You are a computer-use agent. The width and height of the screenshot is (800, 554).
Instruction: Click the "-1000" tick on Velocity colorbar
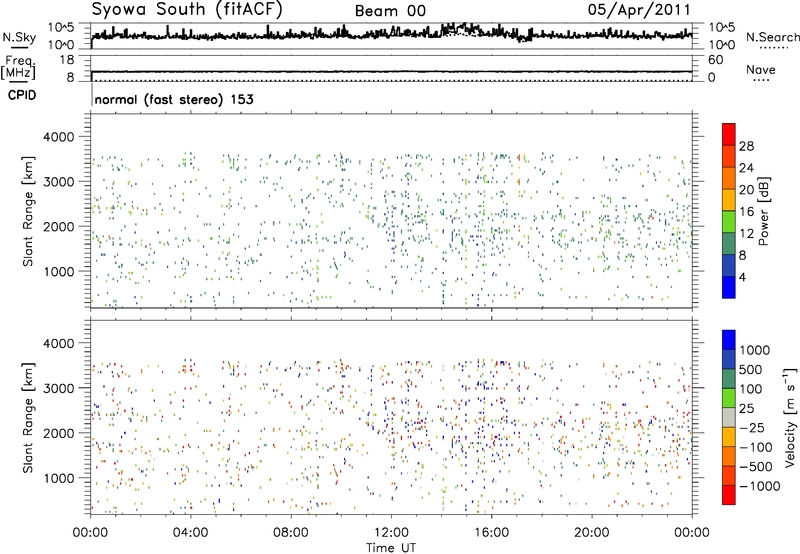click(x=759, y=486)
